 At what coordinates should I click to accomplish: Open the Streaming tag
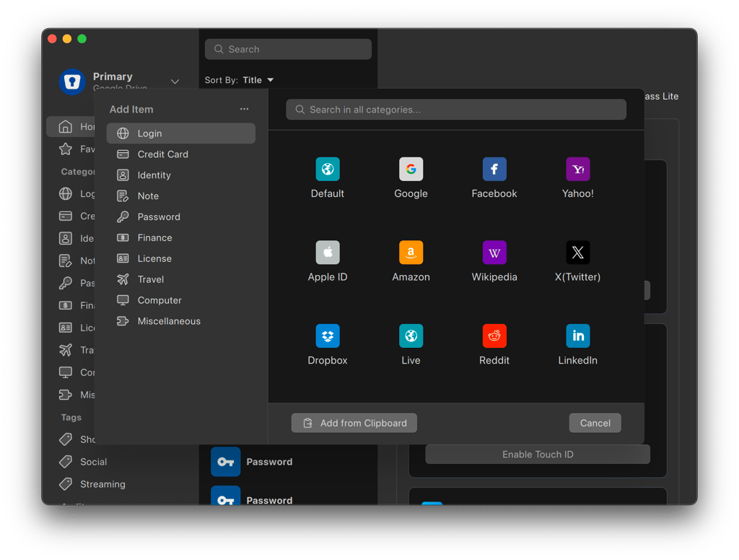pyautogui.click(x=102, y=484)
